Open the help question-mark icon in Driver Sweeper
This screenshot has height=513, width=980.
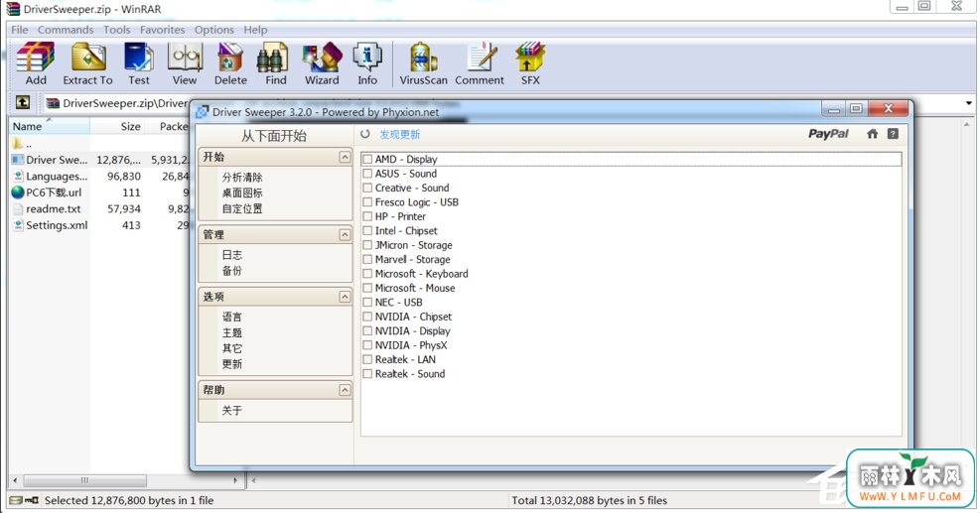pos(894,134)
